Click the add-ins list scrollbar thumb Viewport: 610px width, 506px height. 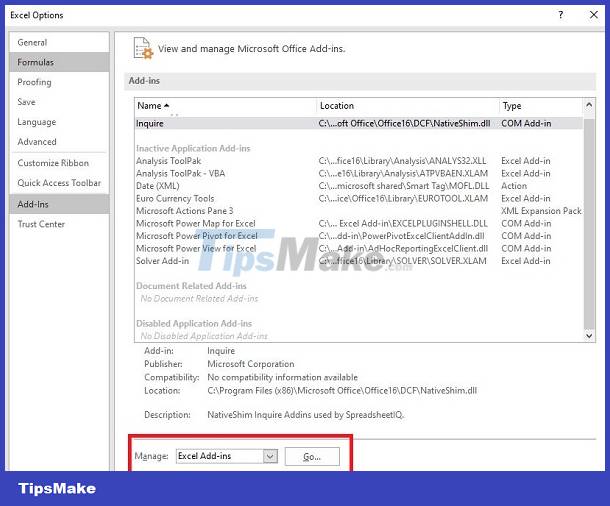click(x=589, y=224)
